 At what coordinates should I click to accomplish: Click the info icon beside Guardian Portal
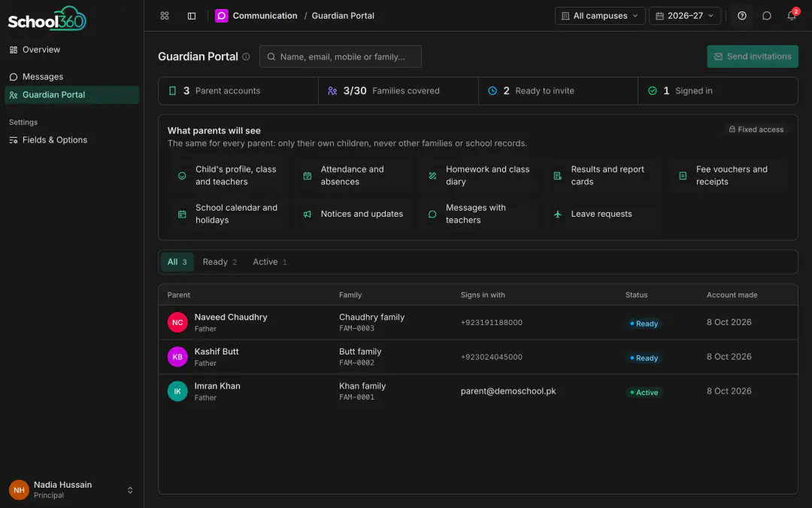[x=246, y=56]
